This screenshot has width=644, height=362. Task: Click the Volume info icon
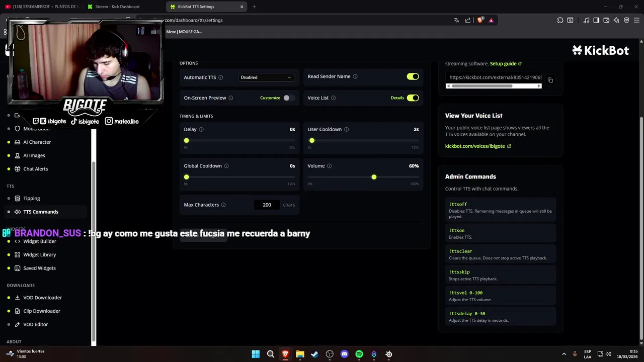coord(330,166)
